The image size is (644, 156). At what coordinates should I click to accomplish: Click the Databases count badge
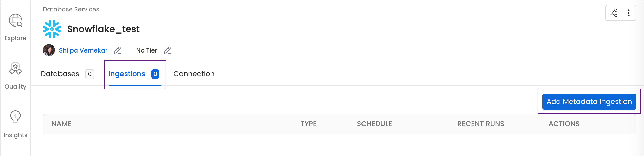point(89,74)
